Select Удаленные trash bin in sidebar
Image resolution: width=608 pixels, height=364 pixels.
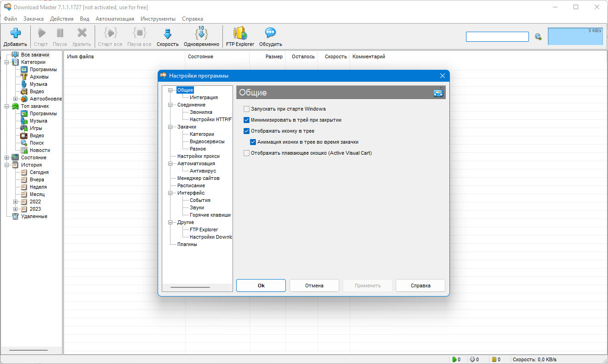15,216
